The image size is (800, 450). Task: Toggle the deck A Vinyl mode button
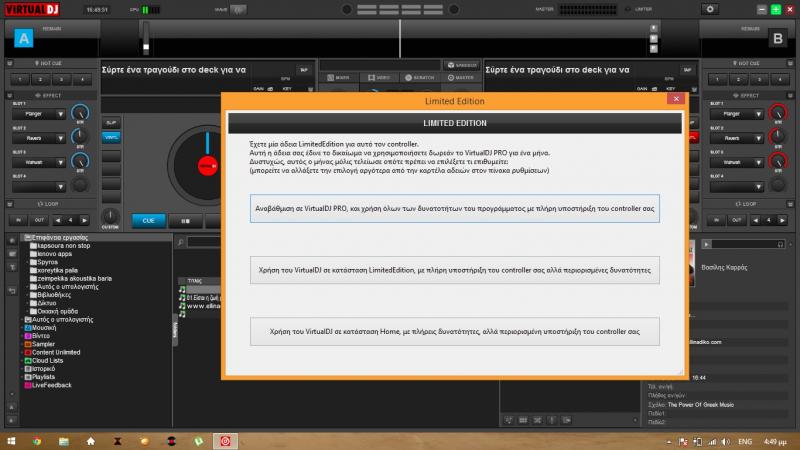[111, 137]
